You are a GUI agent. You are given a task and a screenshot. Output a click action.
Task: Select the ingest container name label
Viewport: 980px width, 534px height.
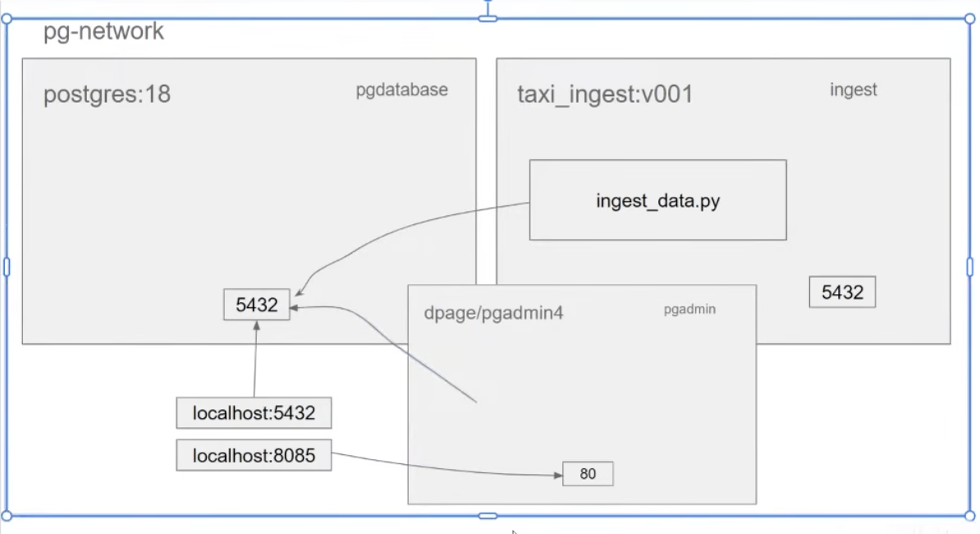[853, 90]
